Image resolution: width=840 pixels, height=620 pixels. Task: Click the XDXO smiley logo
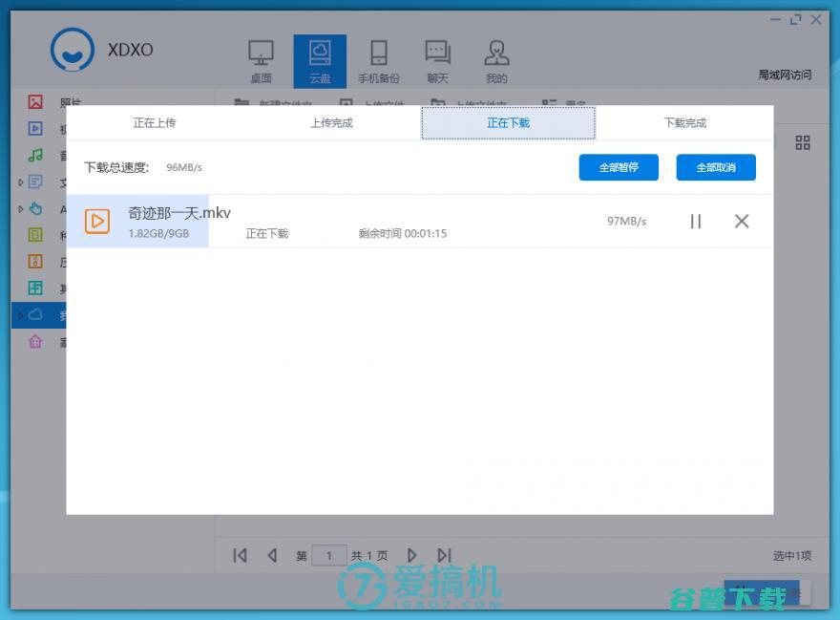[73, 50]
